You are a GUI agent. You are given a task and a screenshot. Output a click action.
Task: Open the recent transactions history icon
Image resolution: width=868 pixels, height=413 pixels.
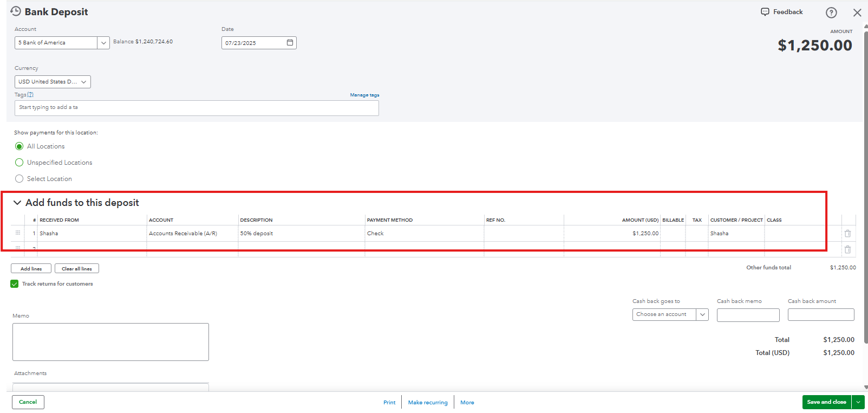tap(16, 11)
